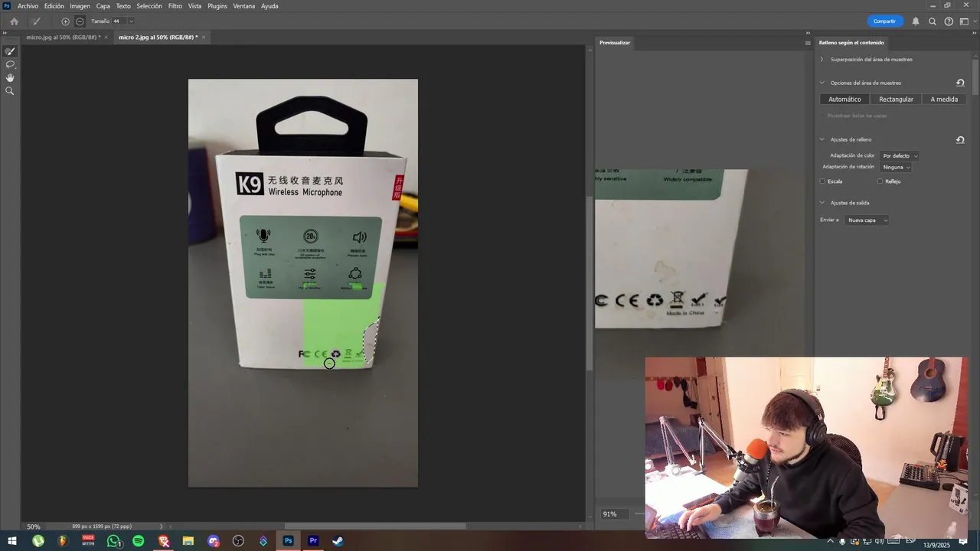Switch brush to subtract mode (minus icon)
980x551 pixels.
point(80,21)
